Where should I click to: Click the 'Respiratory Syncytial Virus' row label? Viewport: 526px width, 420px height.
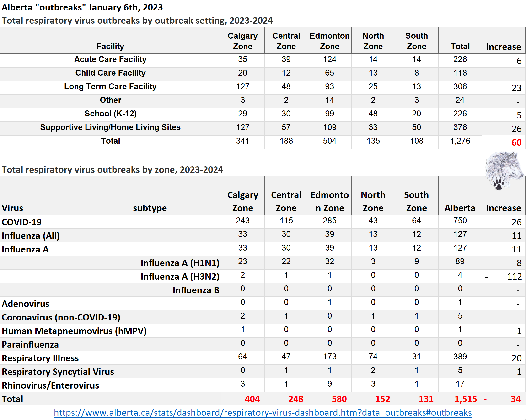pyautogui.click(x=58, y=372)
